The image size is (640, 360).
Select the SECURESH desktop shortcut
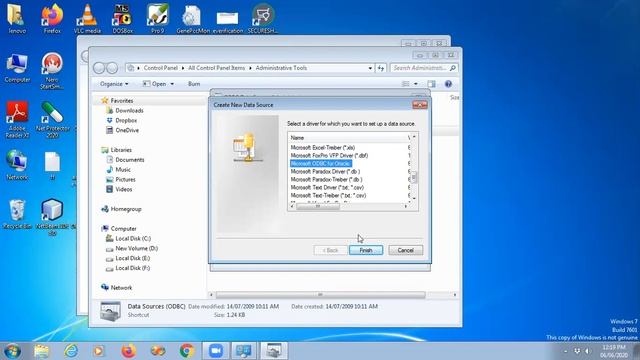coord(263,18)
